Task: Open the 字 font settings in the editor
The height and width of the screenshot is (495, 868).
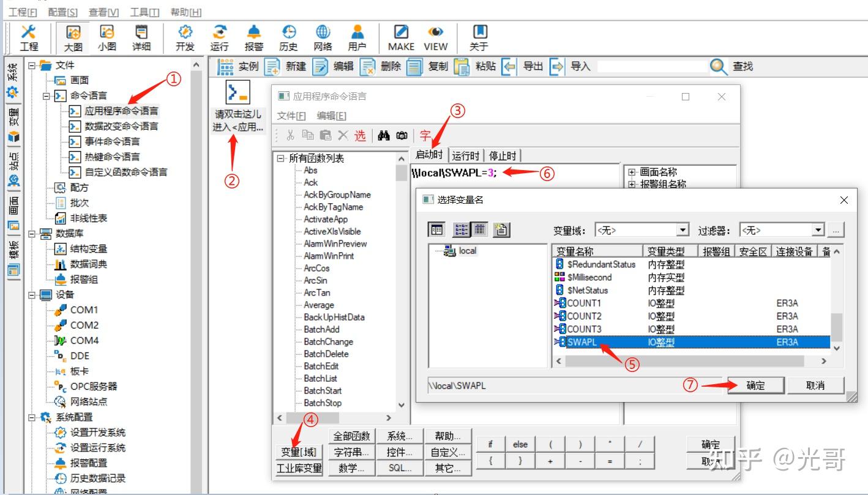Action: point(426,135)
